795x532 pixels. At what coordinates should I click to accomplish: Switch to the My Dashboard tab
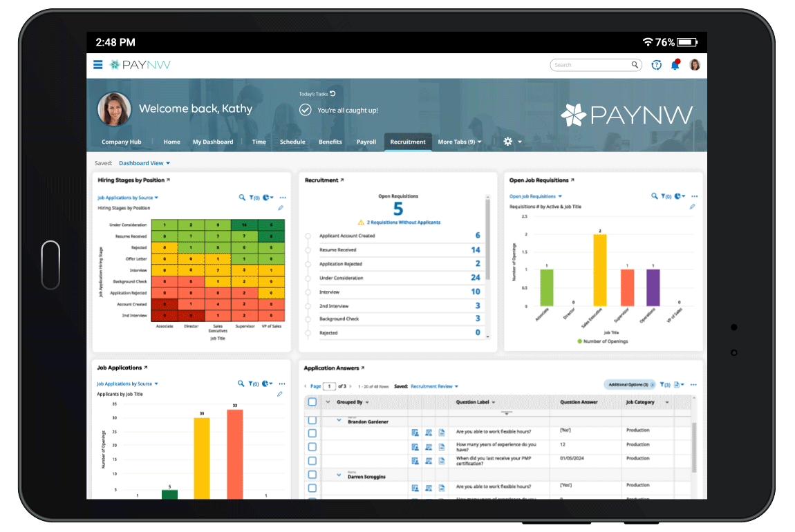213,142
